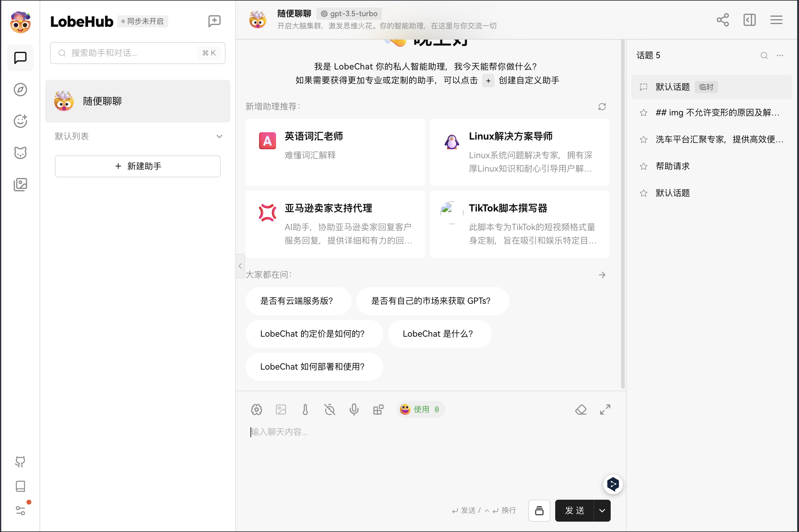Search topics with magnifier icon
The width and height of the screenshot is (799, 532).
764,55
